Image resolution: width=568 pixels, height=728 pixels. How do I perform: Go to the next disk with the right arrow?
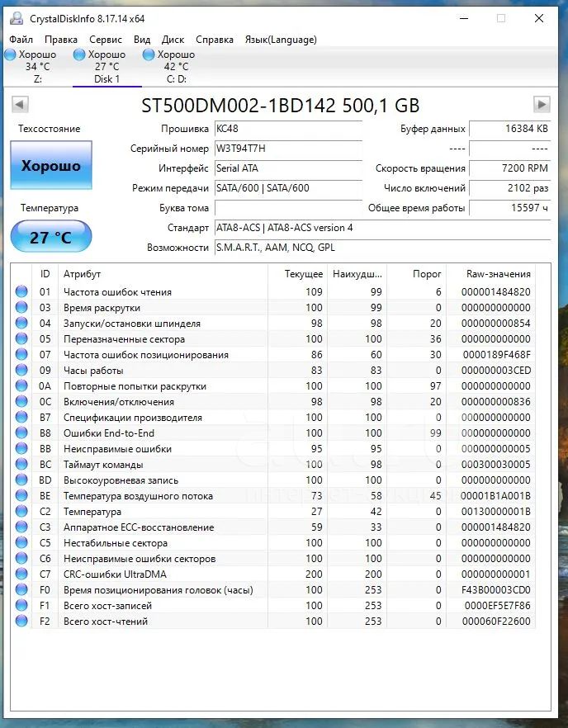[542, 104]
